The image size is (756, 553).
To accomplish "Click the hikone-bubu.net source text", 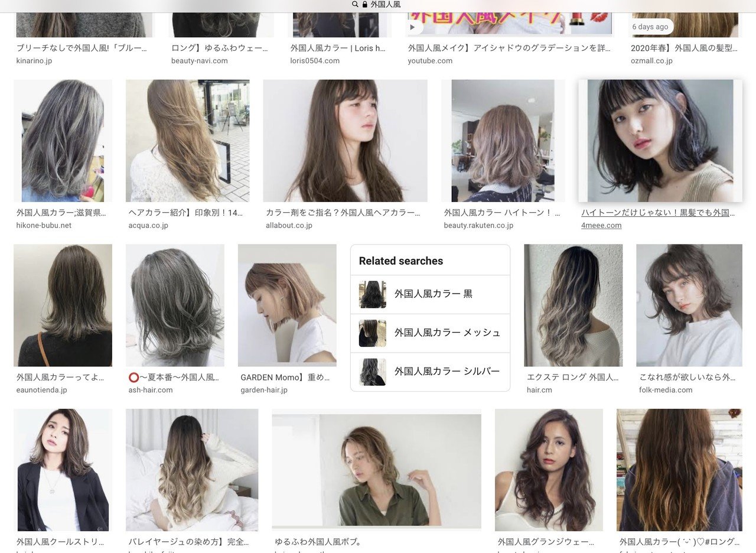I will (x=44, y=225).
